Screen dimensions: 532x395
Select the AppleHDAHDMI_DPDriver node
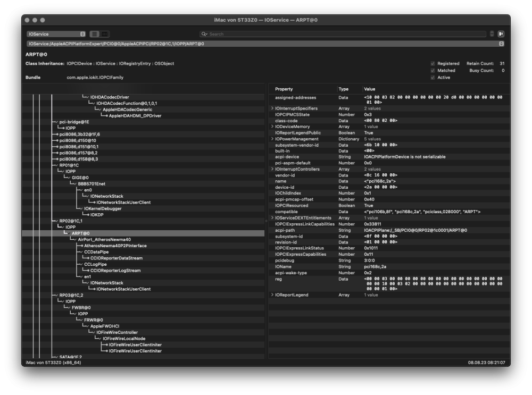click(135, 116)
